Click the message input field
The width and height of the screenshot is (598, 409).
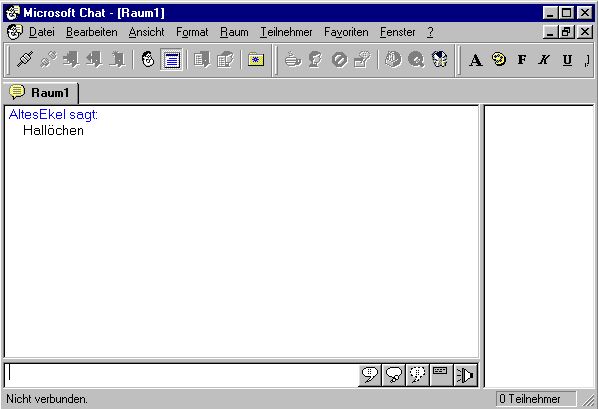(182, 375)
